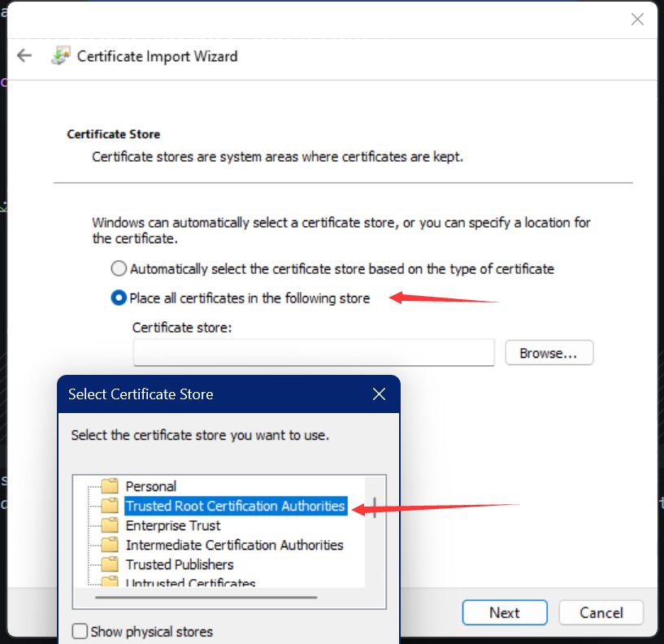Click the store list horizontal scrollbar
This screenshot has height=644, width=664.
click(206, 598)
